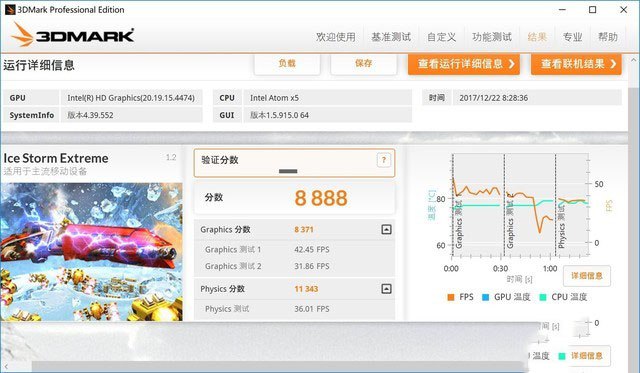Click the Physics score 11 343
The image size is (640, 373).
[x=306, y=289]
